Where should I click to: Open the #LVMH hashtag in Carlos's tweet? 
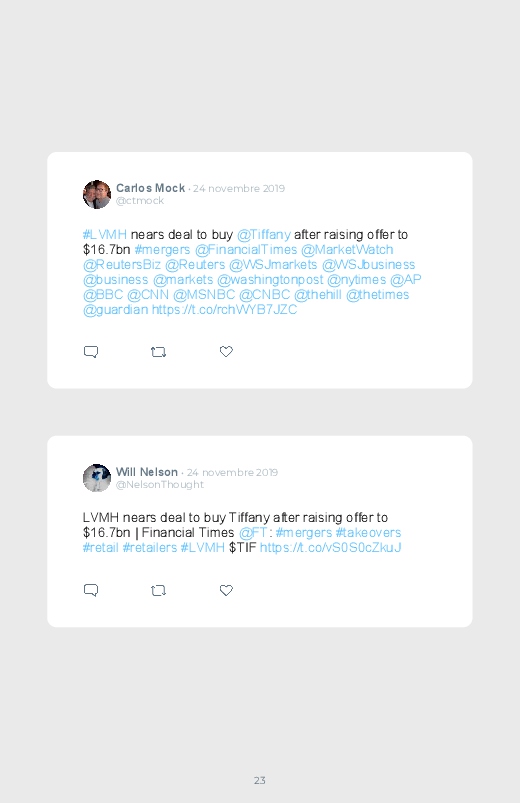(x=105, y=235)
